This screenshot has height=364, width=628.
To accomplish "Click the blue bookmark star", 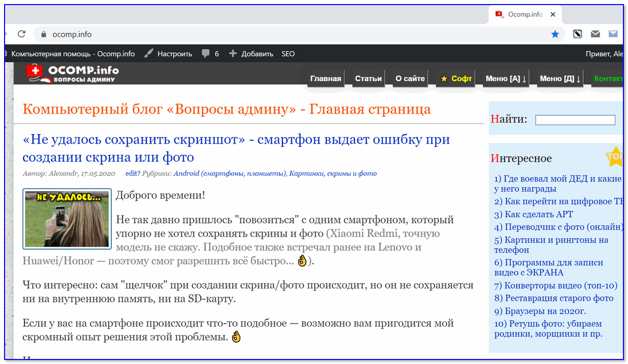I will click(x=555, y=34).
